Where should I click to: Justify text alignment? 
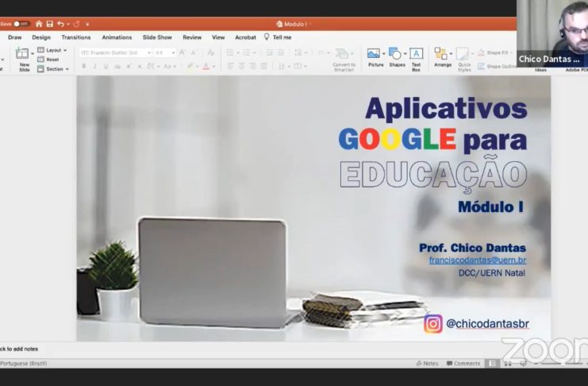(x=264, y=67)
